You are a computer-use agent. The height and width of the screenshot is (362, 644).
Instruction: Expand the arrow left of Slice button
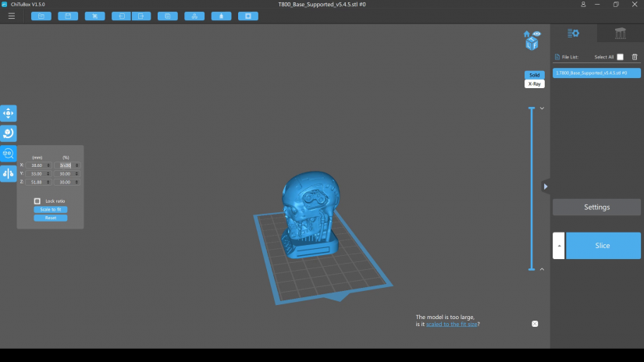tap(558, 246)
